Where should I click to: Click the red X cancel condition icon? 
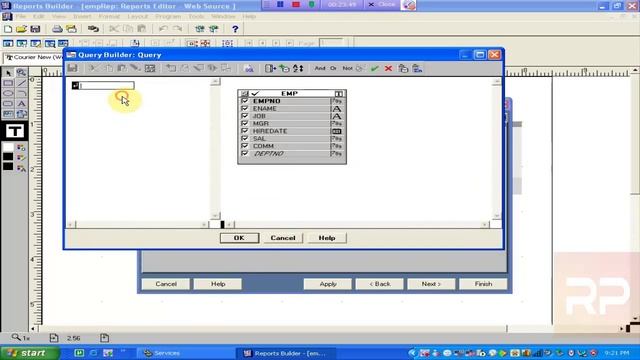388,69
